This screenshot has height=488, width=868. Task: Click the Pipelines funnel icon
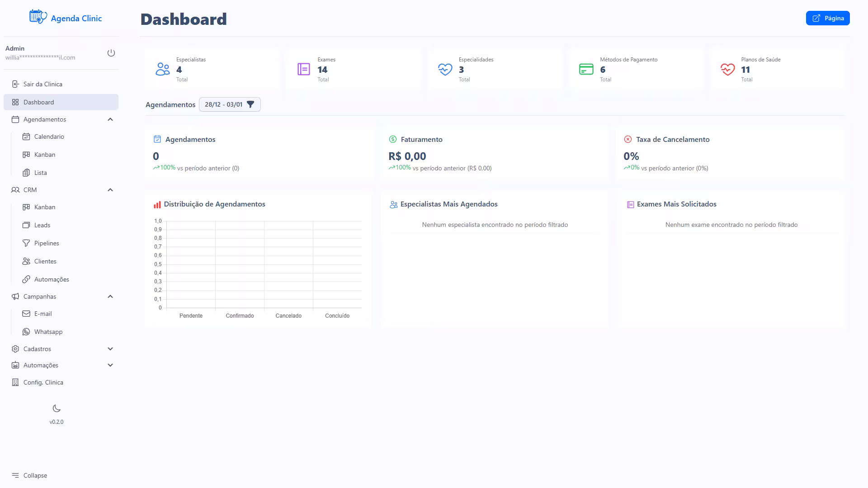pyautogui.click(x=26, y=243)
